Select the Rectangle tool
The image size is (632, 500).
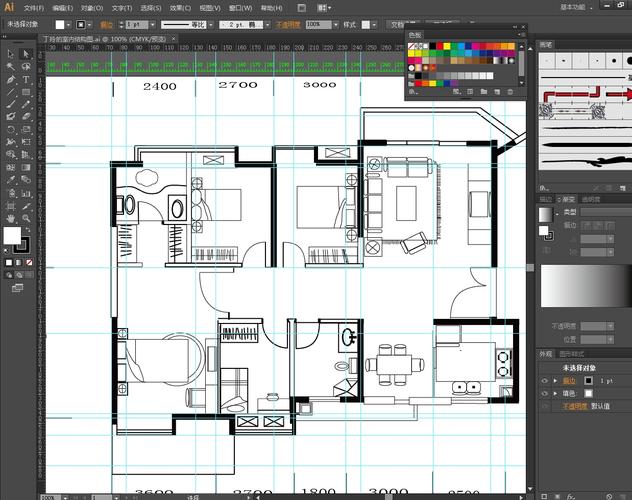(26, 92)
